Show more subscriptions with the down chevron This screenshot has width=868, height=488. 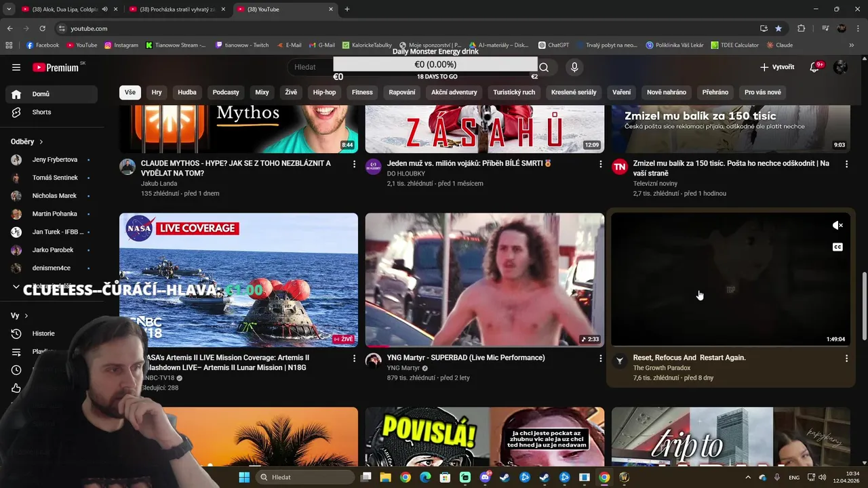click(x=16, y=287)
